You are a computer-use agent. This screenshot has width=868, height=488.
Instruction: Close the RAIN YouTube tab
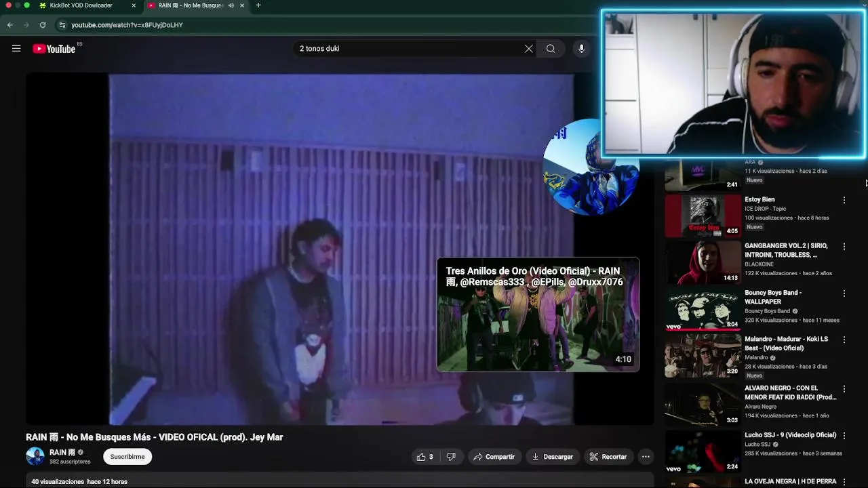point(242,5)
